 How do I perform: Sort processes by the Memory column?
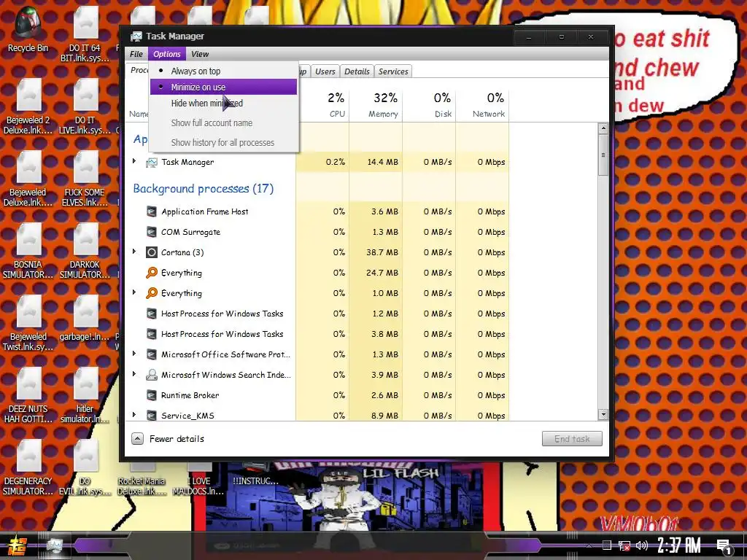coord(376,105)
